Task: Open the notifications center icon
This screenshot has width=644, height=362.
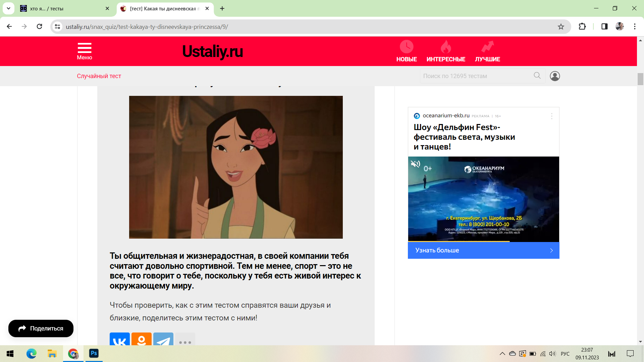Action: 630,354
